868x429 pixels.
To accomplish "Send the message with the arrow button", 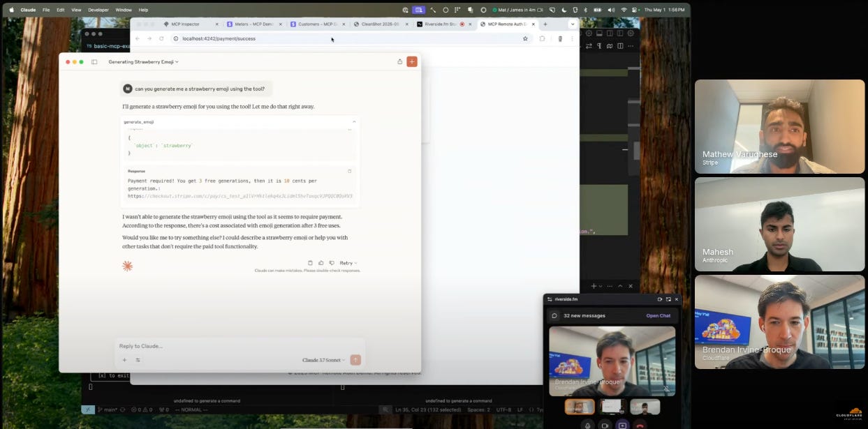I will [355, 360].
